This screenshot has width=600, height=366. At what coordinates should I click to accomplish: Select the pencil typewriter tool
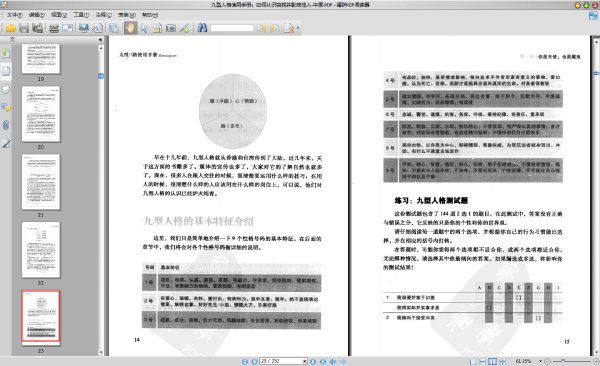click(184, 28)
